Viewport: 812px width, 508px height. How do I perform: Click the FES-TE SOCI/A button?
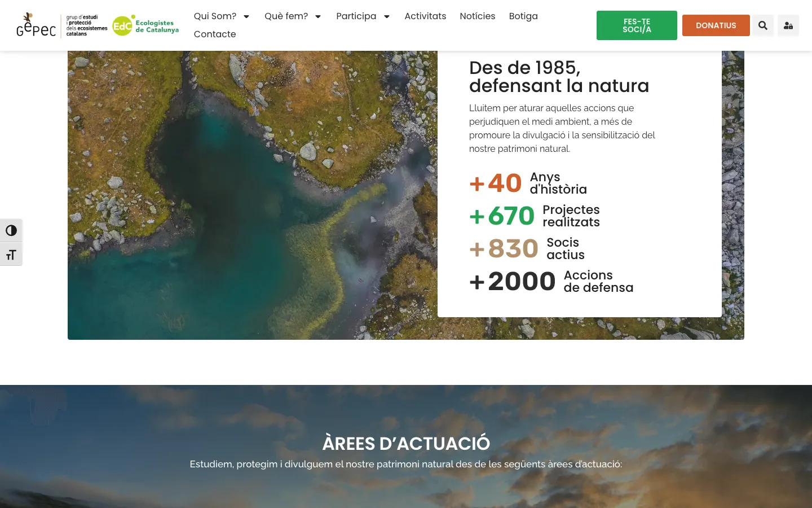[637, 25]
